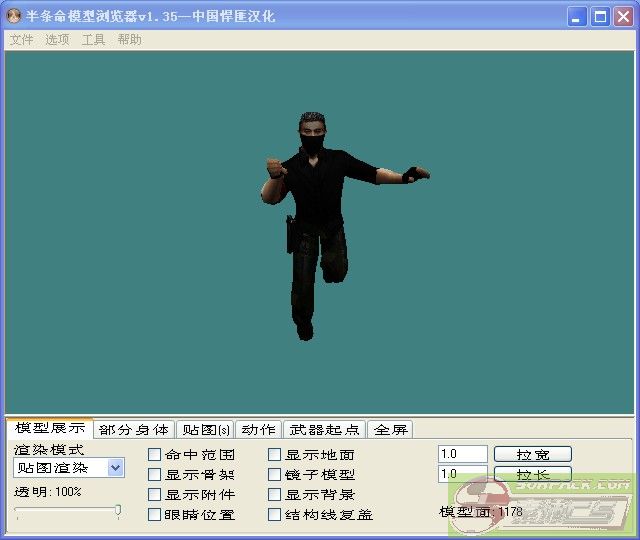Select the 动作 tab
Image resolution: width=640 pixels, height=540 pixels.
[258, 430]
